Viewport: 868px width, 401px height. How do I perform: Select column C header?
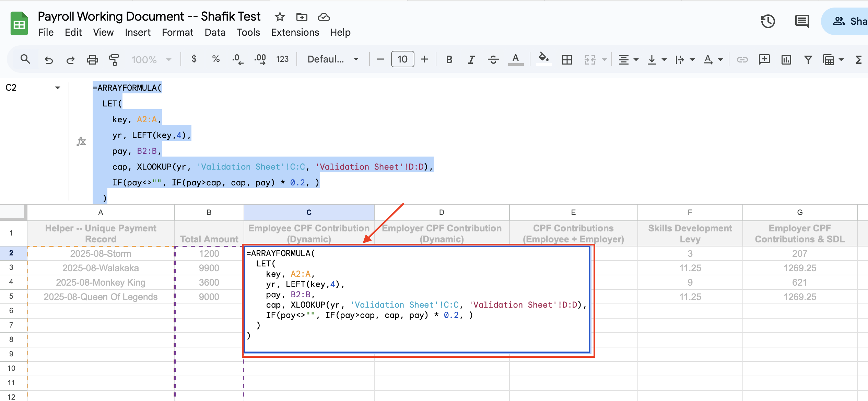(x=309, y=213)
